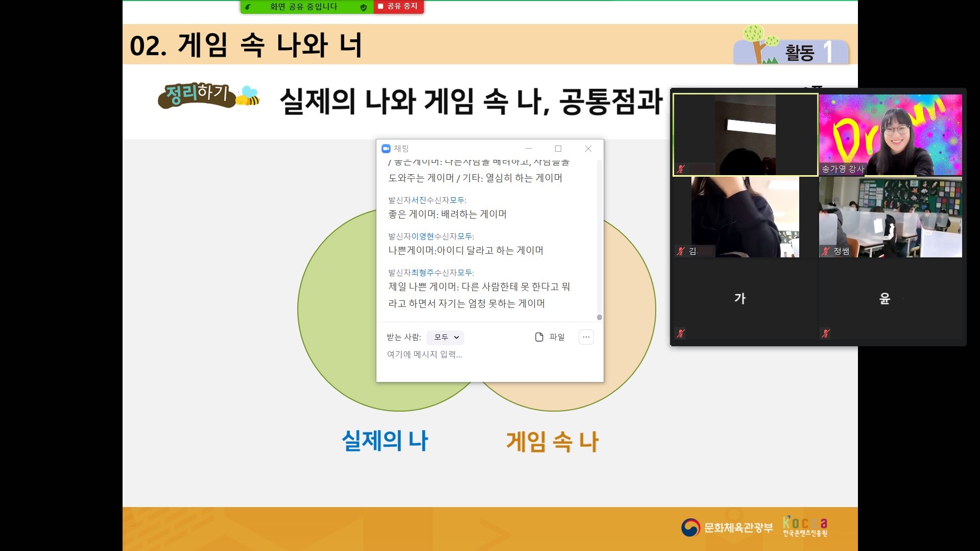
Task: Click the 화면 공유 중입니다 status label
Action: tap(304, 7)
